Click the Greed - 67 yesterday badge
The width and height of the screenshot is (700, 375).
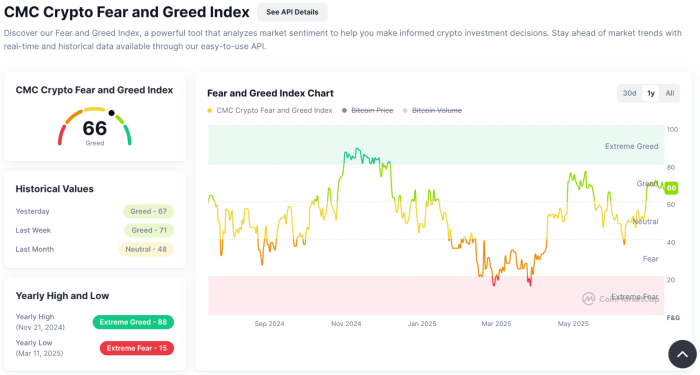[148, 211]
